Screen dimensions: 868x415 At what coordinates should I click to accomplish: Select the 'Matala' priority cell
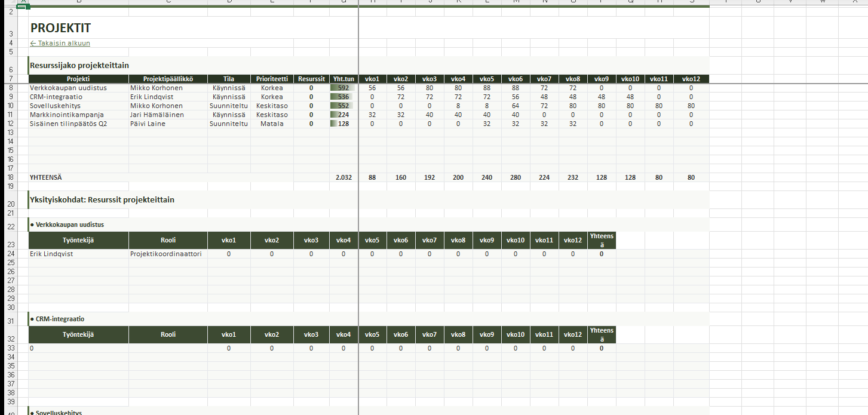(272, 124)
